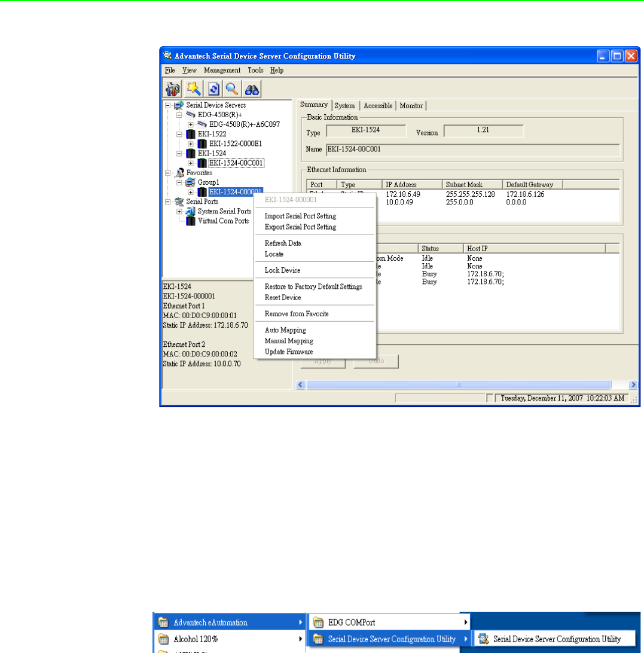Open the Management menu
The width and height of the screenshot is (644, 653).
(222, 71)
